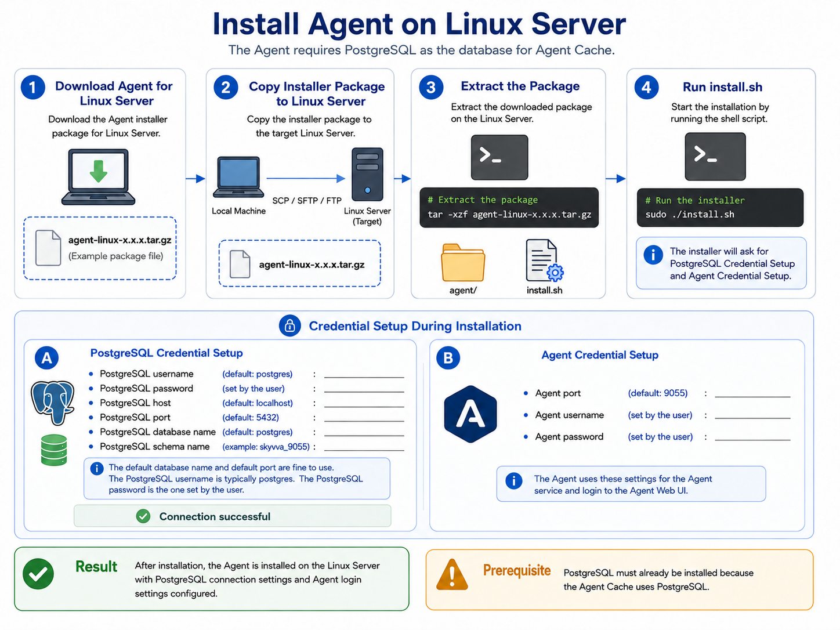
Task: Click the PostgreSQL username input line
Action: [x=364, y=377]
